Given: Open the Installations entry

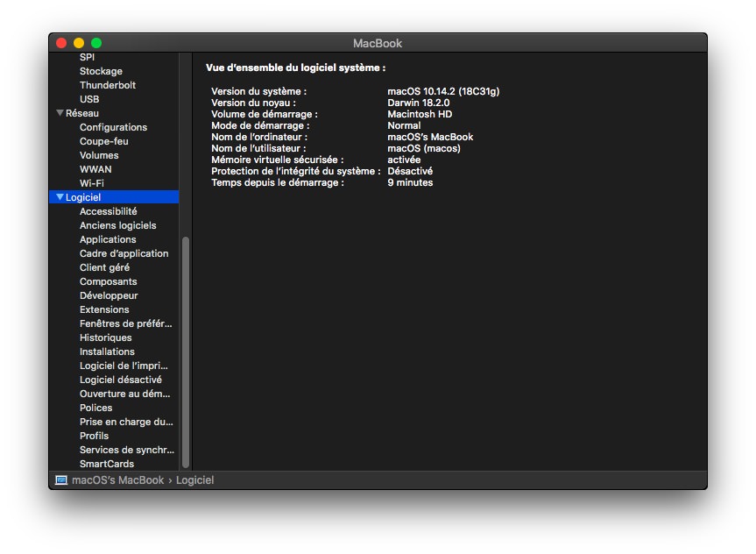Looking at the screenshot, I should click(x=107, y=351).
